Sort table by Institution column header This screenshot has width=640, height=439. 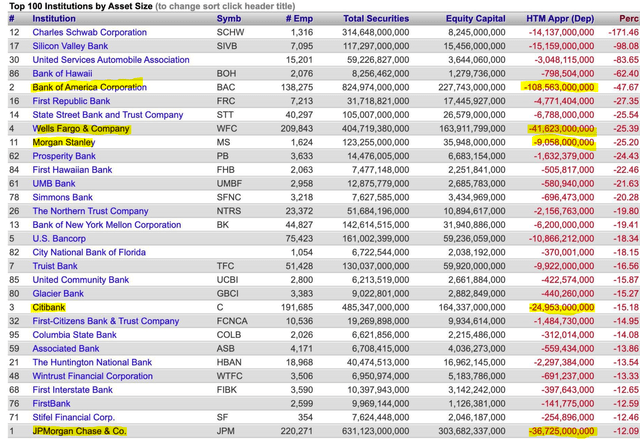(60, 19)
